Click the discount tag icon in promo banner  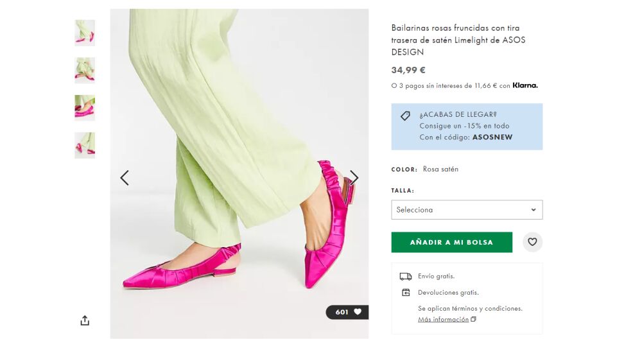pos(405,116)
